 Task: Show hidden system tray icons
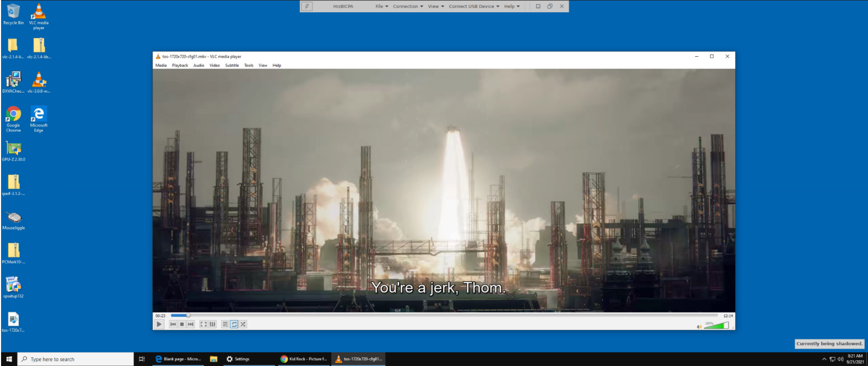coord(824,359)
